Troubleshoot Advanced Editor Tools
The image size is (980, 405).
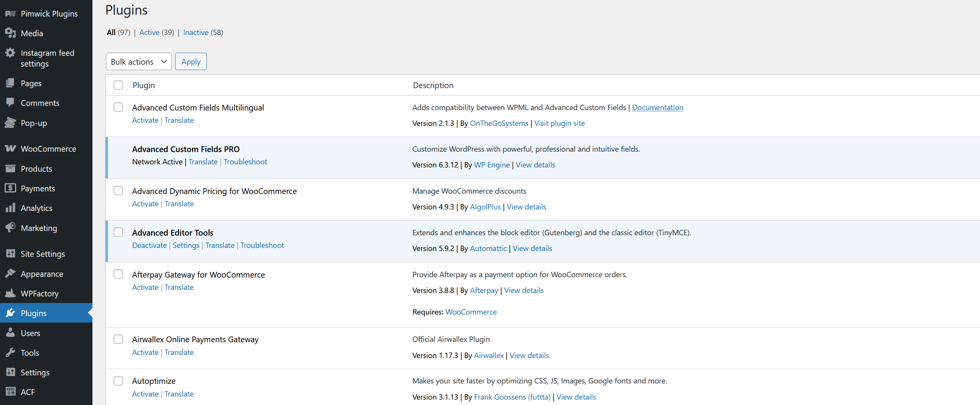pyautogui.click(x=262, y=245)
